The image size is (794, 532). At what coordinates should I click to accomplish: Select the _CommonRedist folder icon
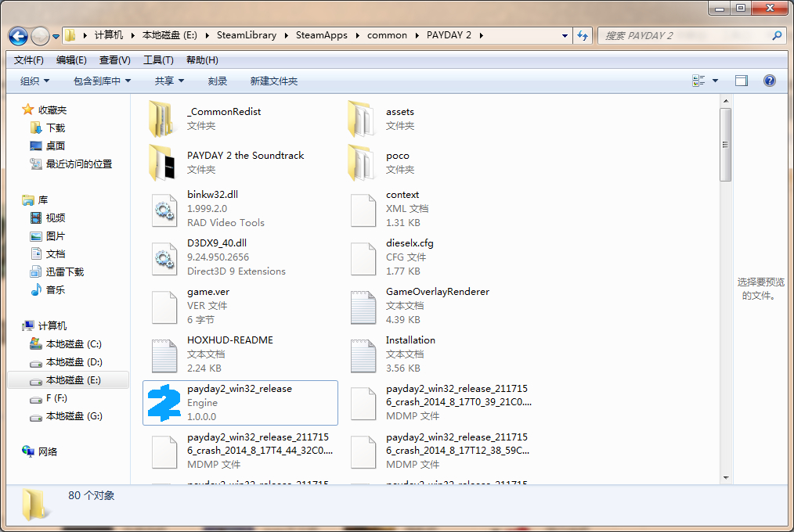pyautogui.click(x=161, y=119)
